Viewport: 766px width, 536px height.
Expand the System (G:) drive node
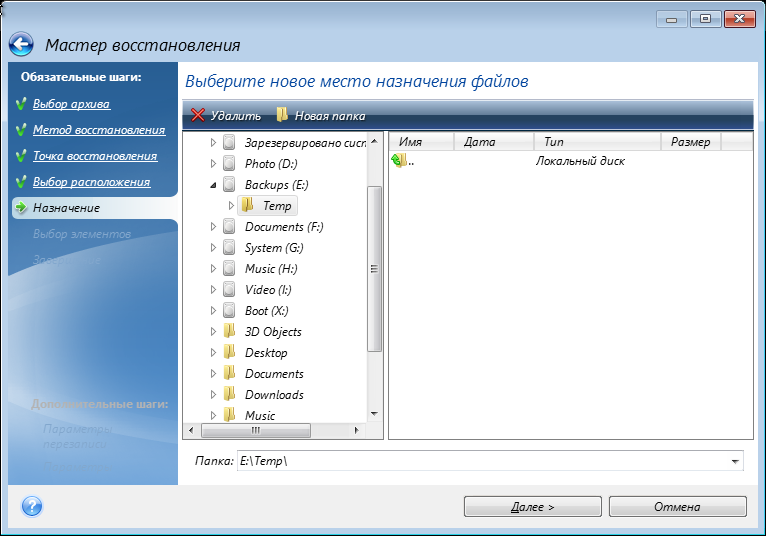point(213,248)
